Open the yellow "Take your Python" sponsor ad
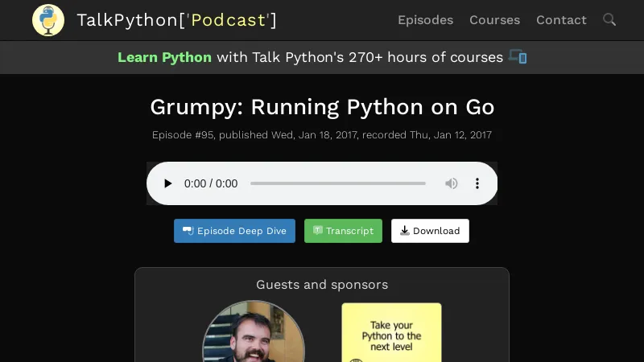644x362 pixels. point(391,331)
